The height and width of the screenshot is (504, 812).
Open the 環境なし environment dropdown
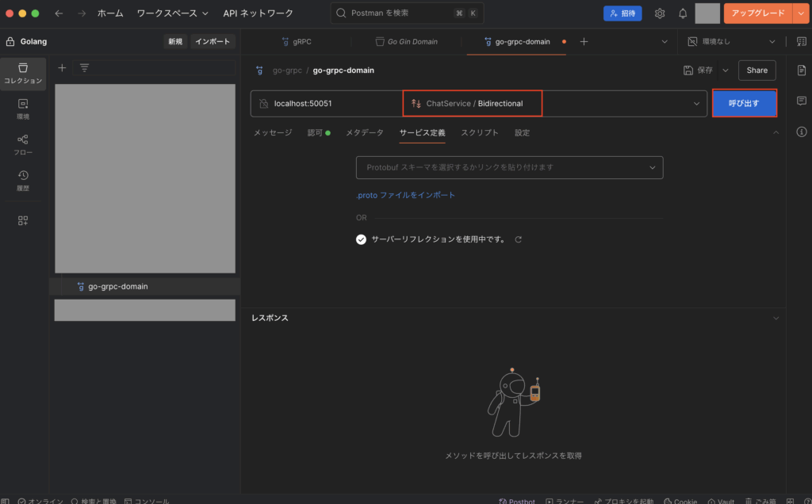[x=730, y=41]
